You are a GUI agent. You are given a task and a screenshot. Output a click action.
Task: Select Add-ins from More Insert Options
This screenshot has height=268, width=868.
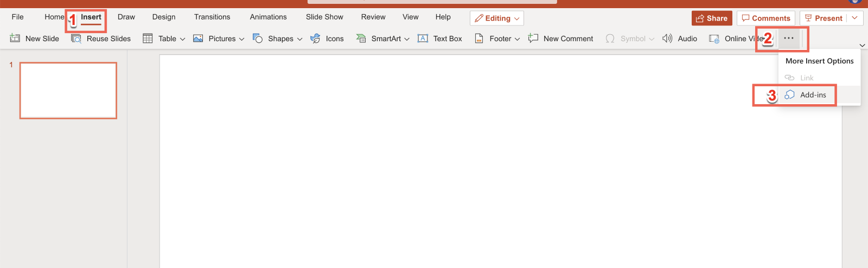[813, 95]
